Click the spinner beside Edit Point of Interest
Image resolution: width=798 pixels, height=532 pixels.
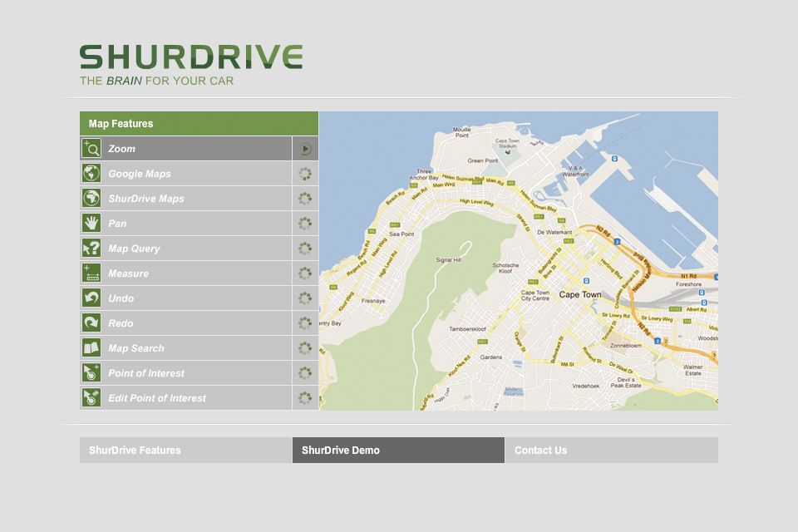coord(305,398)
